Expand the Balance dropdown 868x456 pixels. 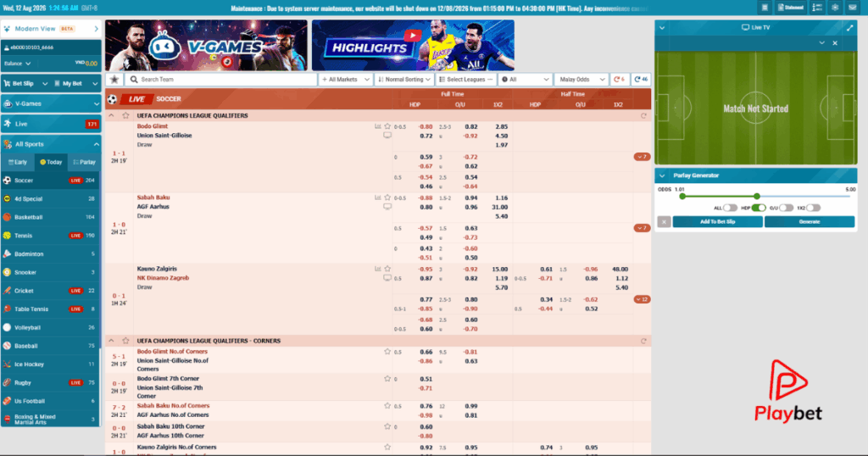click(18, 64)
